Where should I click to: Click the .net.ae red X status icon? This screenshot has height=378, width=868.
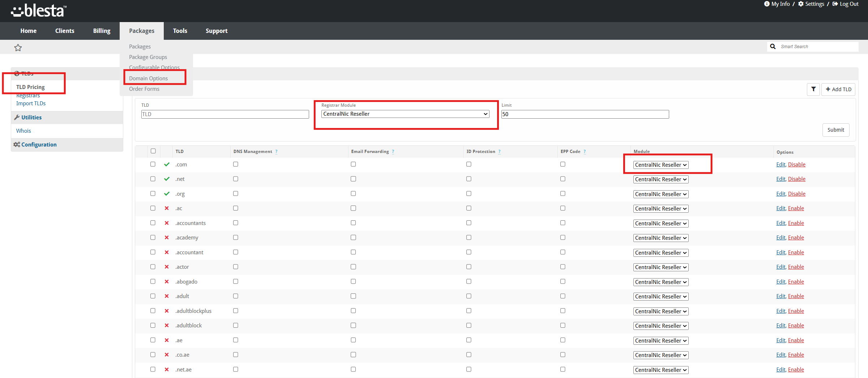tap(167, 369)
